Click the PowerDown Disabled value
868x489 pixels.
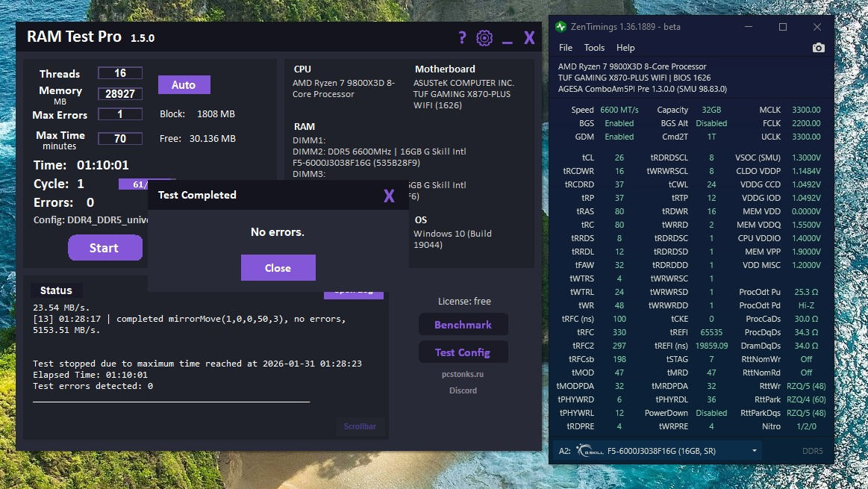click(x=711, y=413)
